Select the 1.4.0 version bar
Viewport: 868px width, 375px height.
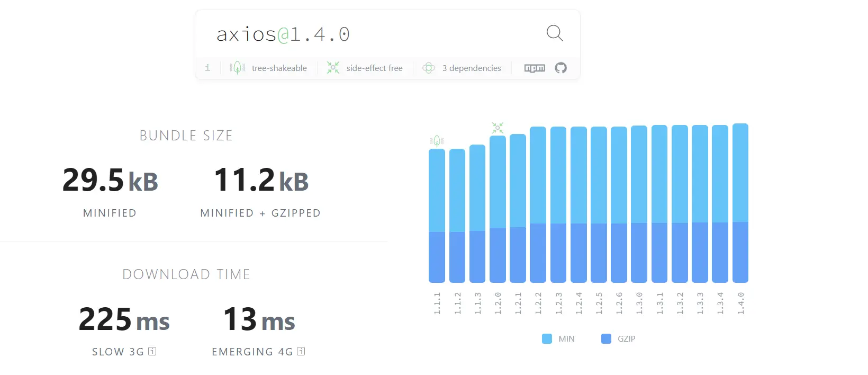pyautogui.click(x=740, y=203)
